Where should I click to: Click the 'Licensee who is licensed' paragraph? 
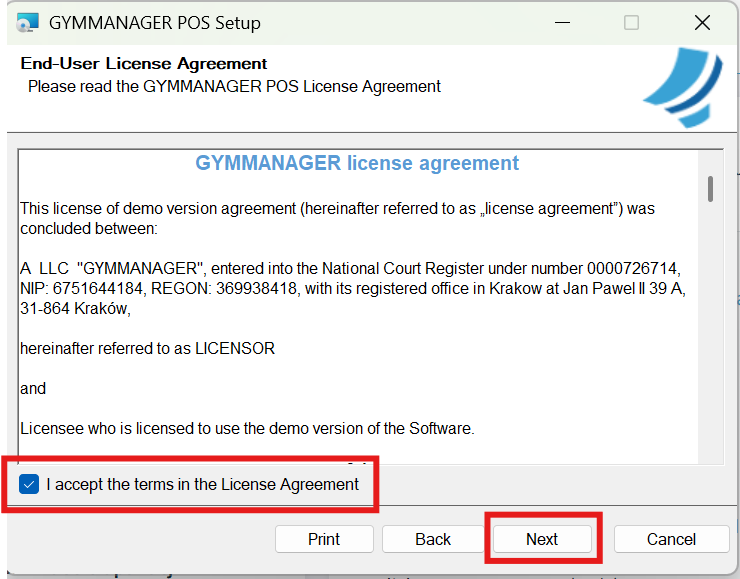point(246,428)
